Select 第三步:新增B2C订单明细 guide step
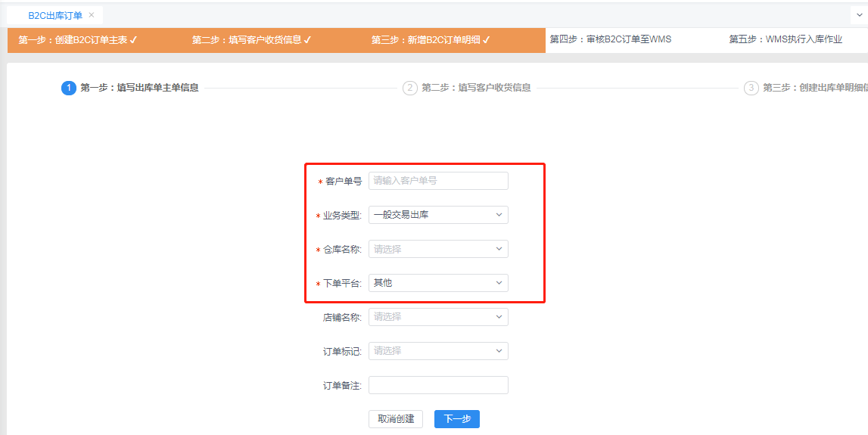The width and height of the screenshot is (868, 435). pos(431,40)
